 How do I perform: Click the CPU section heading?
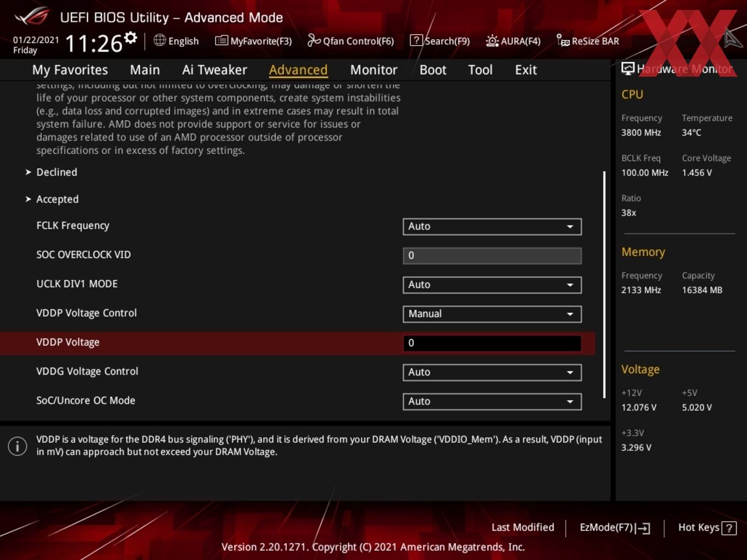tap(632, 94)
